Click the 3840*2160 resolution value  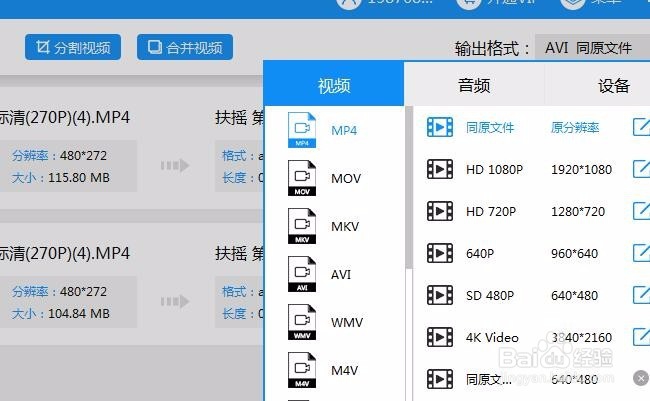point(581,338)
